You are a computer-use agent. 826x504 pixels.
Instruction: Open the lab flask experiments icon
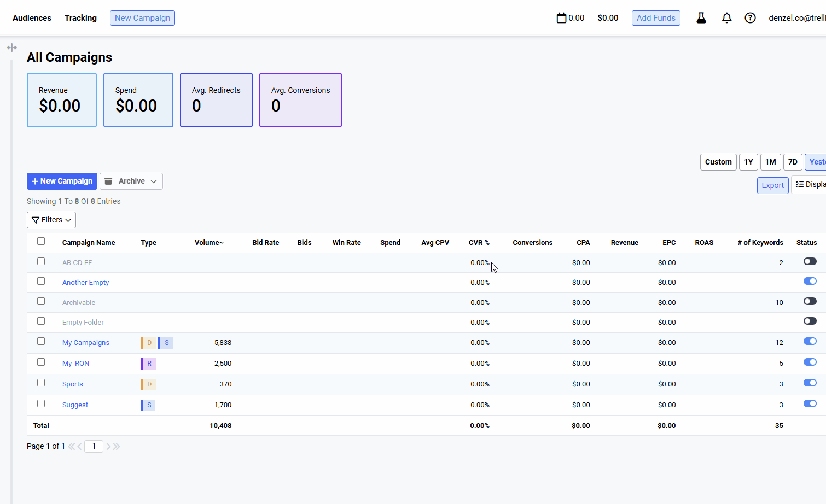click(x=701, y=18)
